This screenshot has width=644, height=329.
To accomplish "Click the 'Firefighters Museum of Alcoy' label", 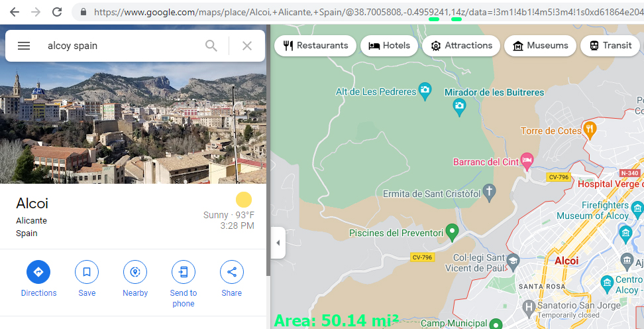I will (x=593, y=210).
